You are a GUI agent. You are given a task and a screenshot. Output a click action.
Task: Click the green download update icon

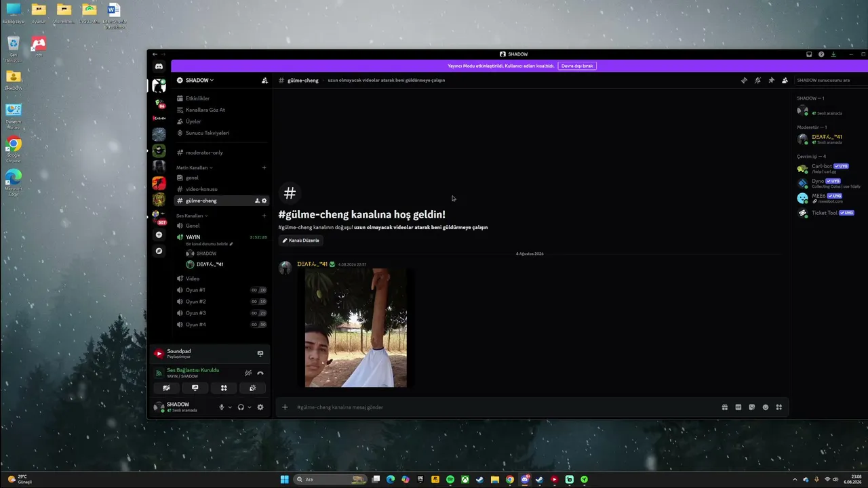pyautogui.click(x=833, y=54)
